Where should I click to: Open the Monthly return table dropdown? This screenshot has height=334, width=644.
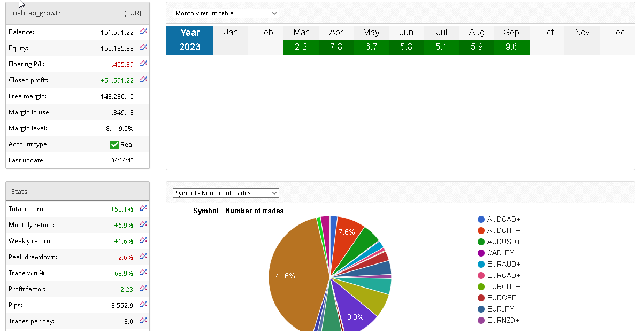pos(226,13)
